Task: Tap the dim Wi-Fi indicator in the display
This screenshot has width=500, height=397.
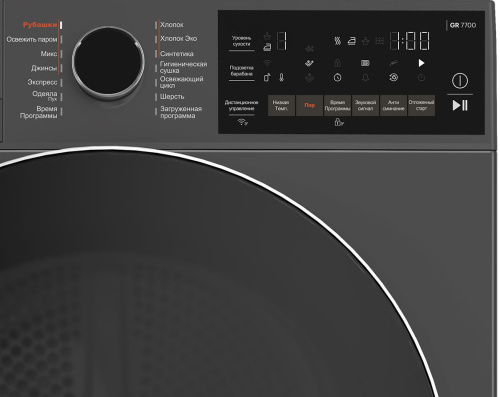Action: tap(267, 63)
